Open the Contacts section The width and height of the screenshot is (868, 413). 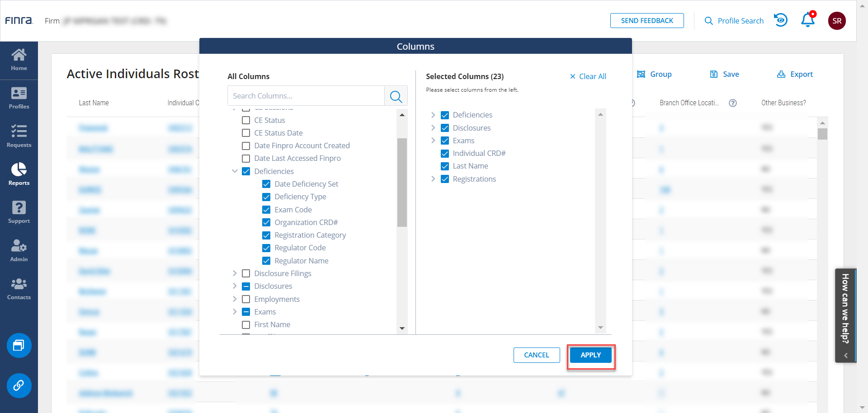pos(19,288)
